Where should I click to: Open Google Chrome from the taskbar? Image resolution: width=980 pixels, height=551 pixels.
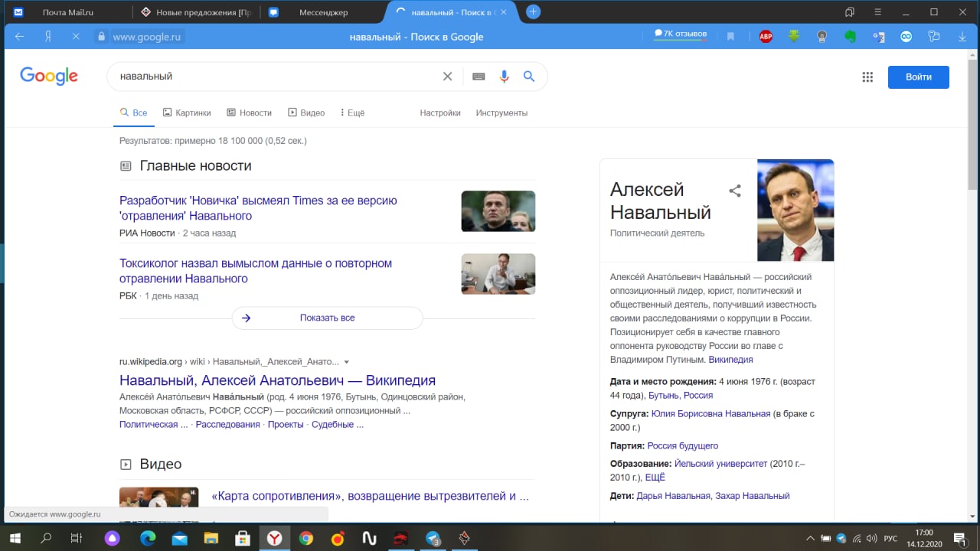(x=305, y=538)
